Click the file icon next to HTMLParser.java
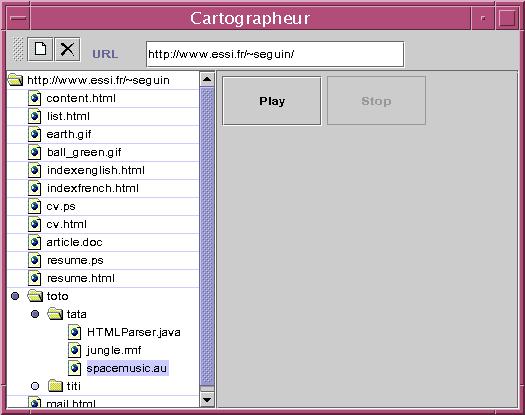Screen dimensions: 525x415 75,332
